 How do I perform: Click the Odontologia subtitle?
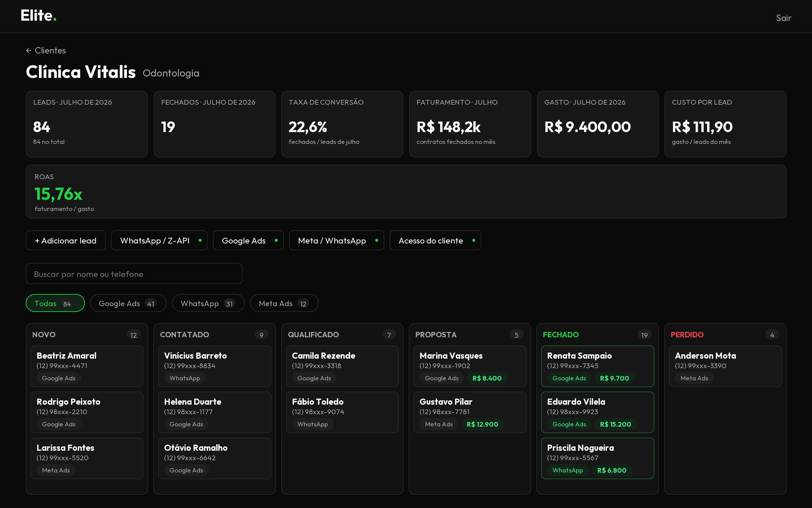(x=171, y=73)
